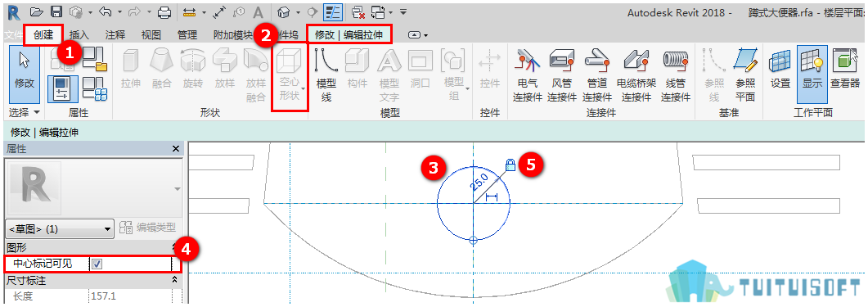The width and height of the screenshot is (868, 307).
Task: Open the Measure tool dropdown arrow
Action: click(x=204, y=11)
